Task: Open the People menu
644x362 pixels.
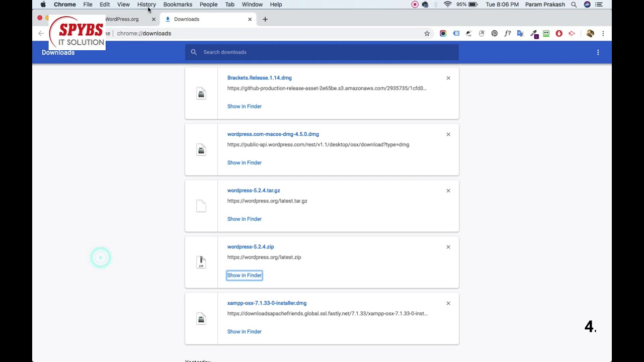Action: 208,5
